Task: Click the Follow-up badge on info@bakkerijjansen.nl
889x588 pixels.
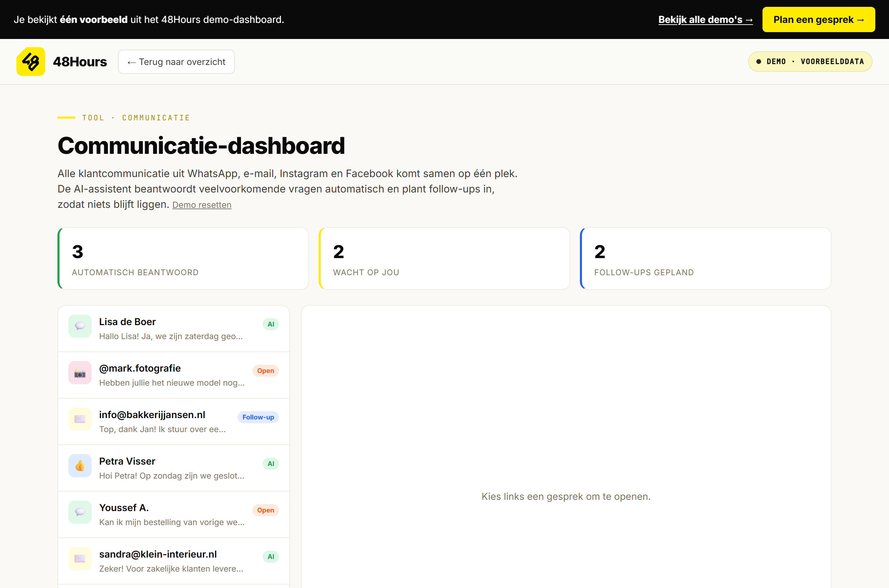Action: [258, 417]
